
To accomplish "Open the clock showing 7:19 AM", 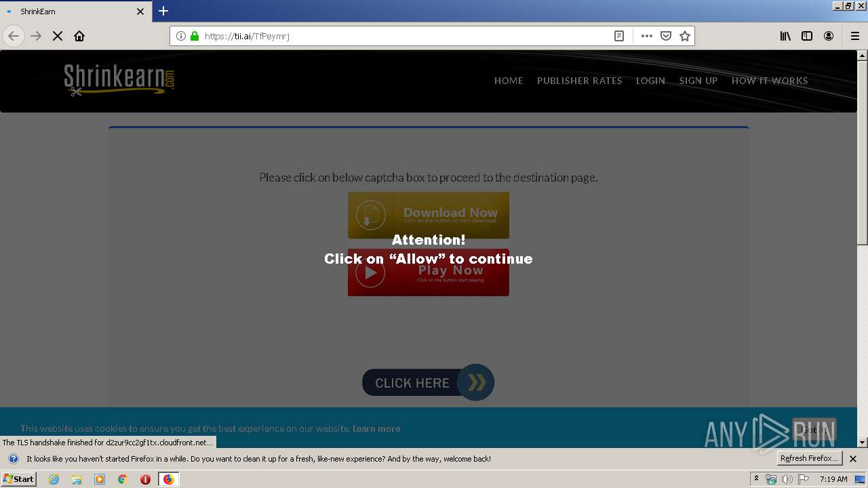I will 833,479.
